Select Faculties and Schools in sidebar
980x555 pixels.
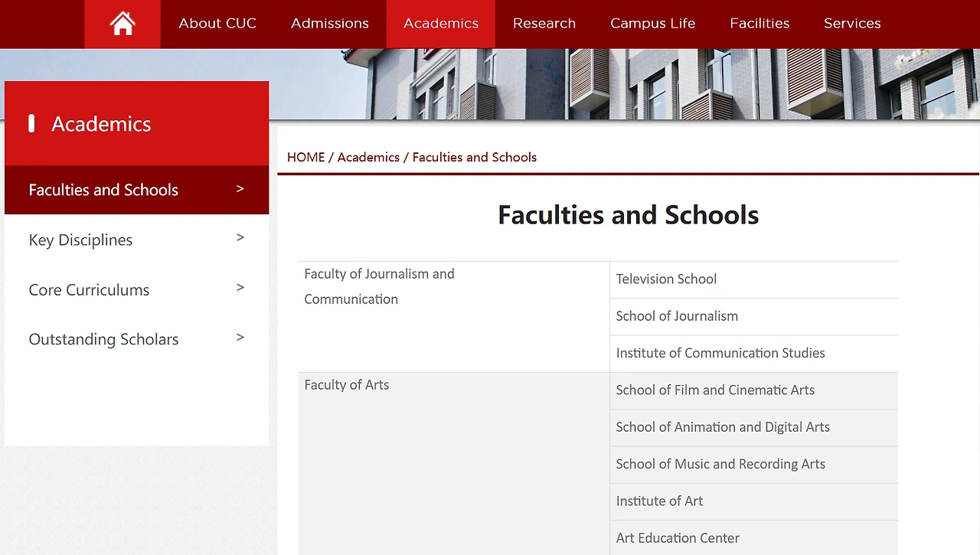coord(137,190)
